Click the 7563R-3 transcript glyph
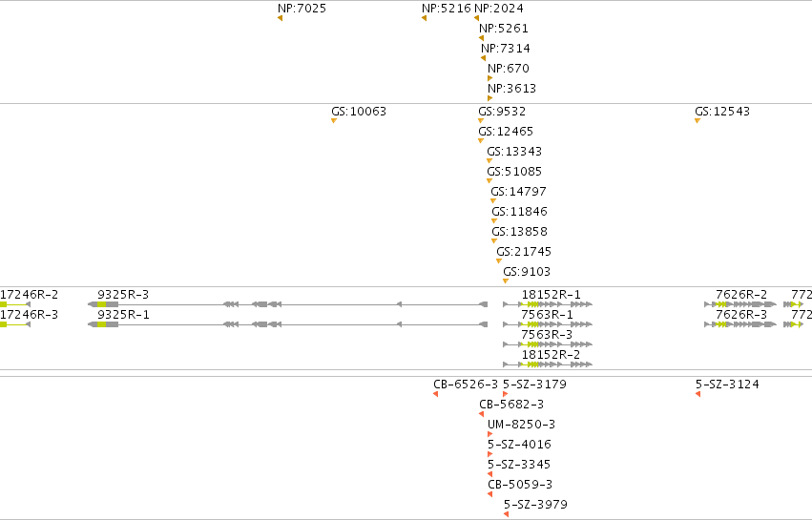Viewport: 812px width, 520px height. [548, 344]
